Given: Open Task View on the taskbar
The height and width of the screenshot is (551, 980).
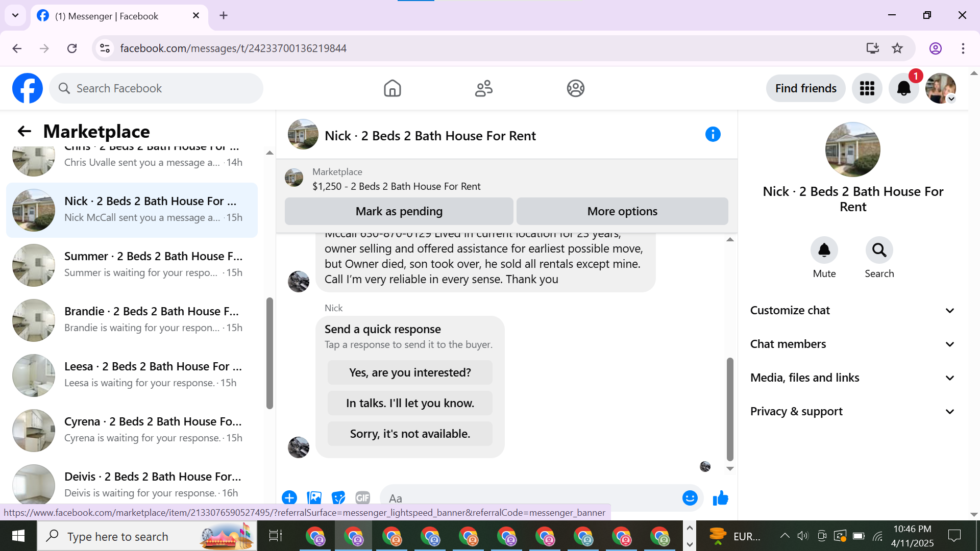Looking at the screenshot, I should (275, 536).
